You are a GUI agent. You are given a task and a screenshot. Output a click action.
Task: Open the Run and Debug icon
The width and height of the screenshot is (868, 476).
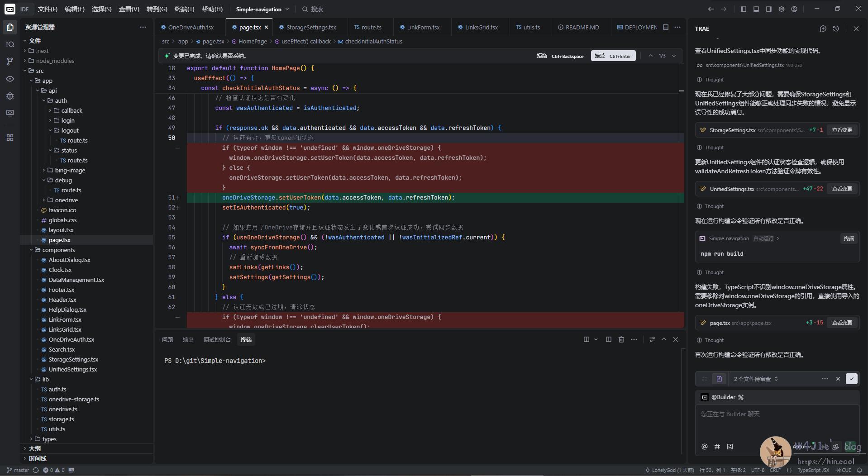click(x=10, y=96)
